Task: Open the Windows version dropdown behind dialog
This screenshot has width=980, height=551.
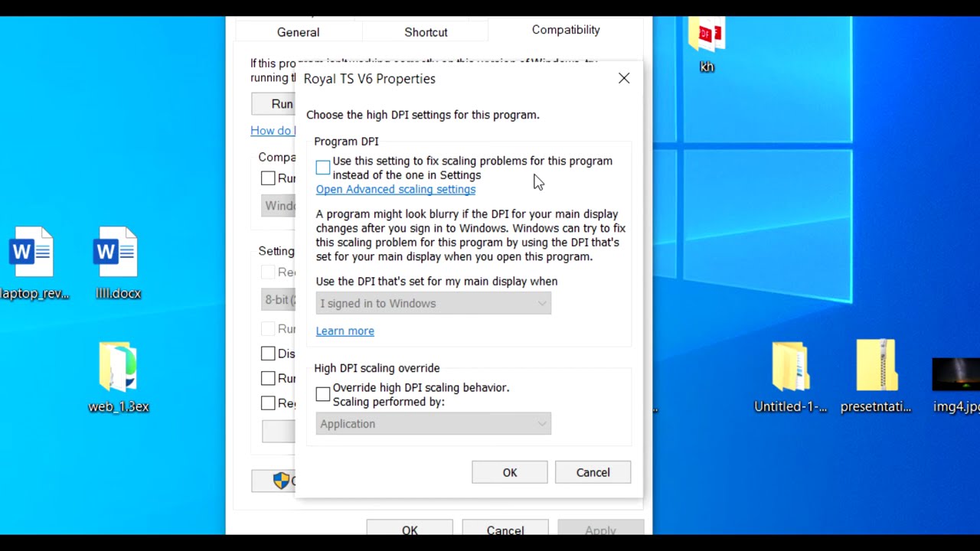Action: click(279, 206)
